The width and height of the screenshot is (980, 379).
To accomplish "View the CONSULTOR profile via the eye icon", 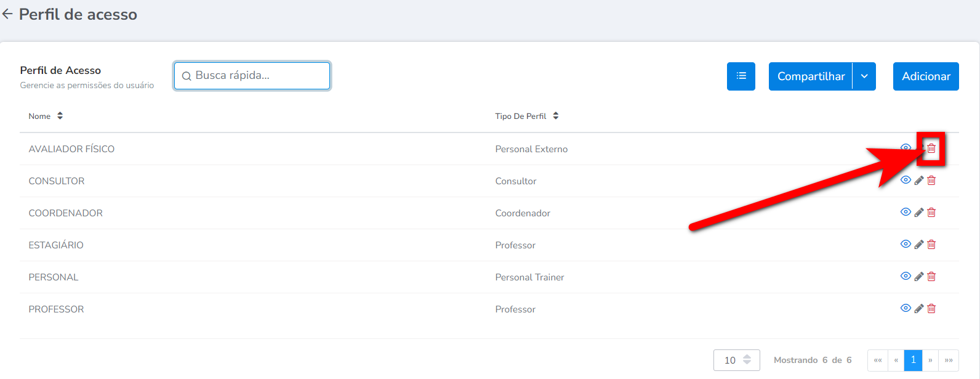I will click(x=906, y=180).
